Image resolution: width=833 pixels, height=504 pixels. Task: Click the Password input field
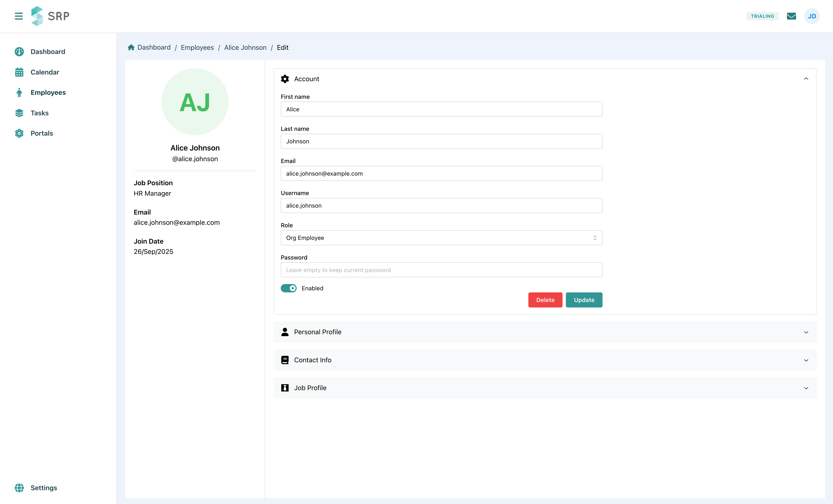(x=441, y=270)
